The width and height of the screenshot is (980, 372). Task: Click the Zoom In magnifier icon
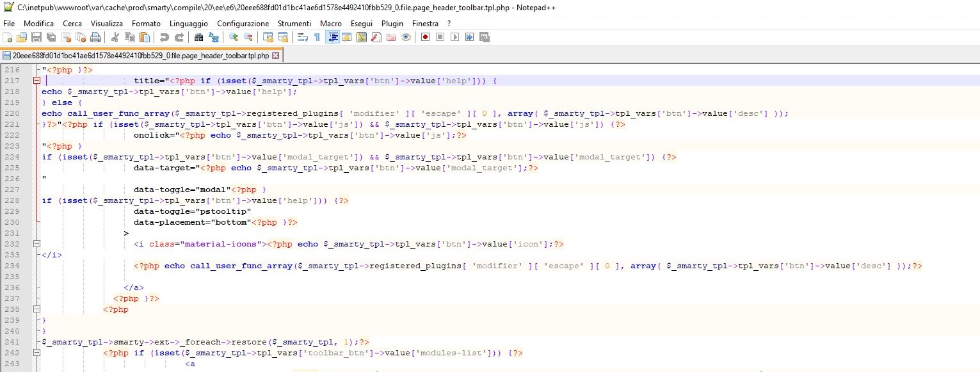(234, 37)
